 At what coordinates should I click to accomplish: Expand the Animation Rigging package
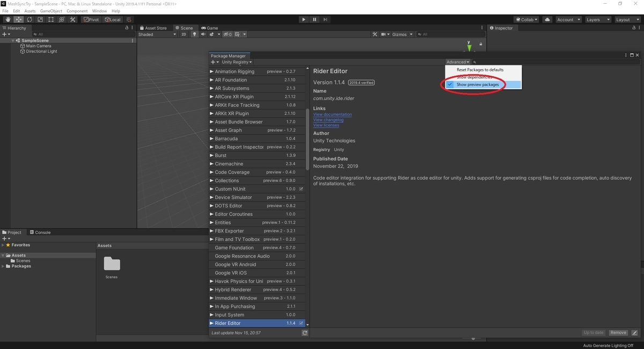point(212,71)
